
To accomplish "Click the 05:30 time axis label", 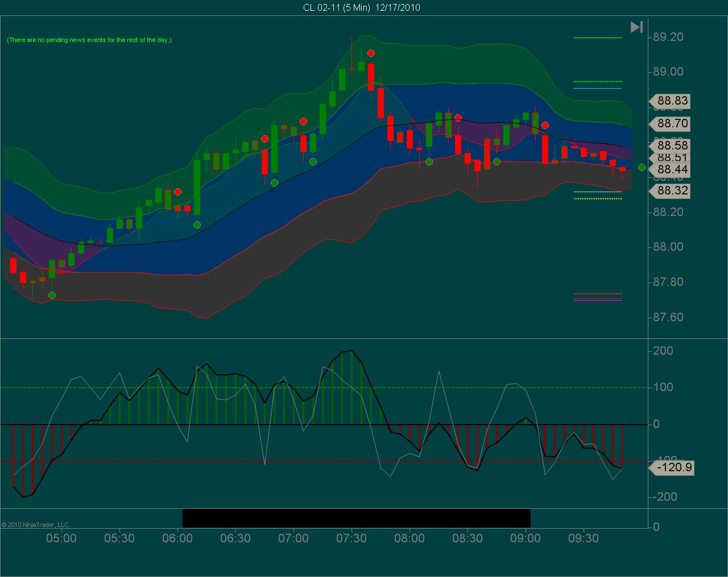I will pos(119,538).
